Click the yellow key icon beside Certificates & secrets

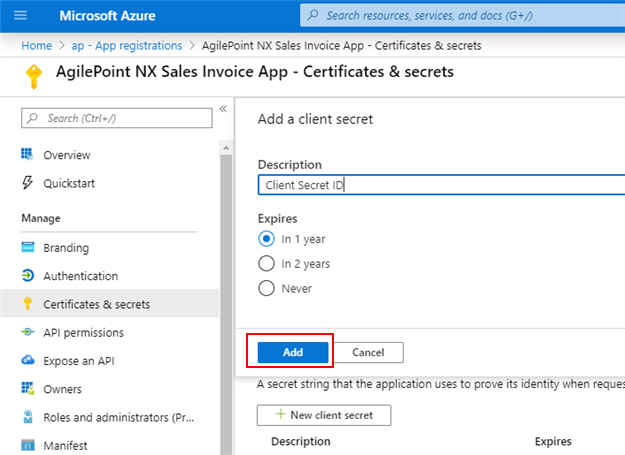pyautogui.click(x=27, y=304)
